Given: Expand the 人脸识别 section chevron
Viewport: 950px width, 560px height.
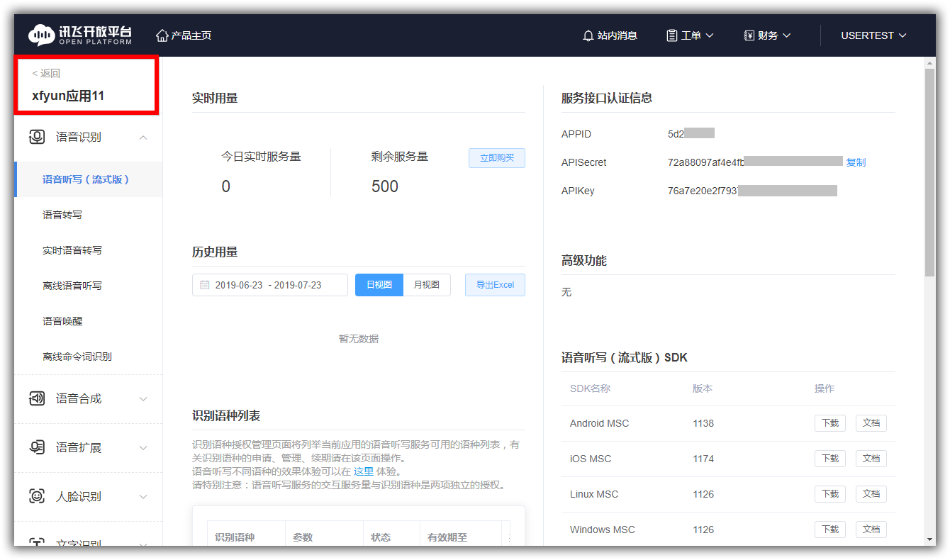Looking at the screenshot, I should click(143, 497).
